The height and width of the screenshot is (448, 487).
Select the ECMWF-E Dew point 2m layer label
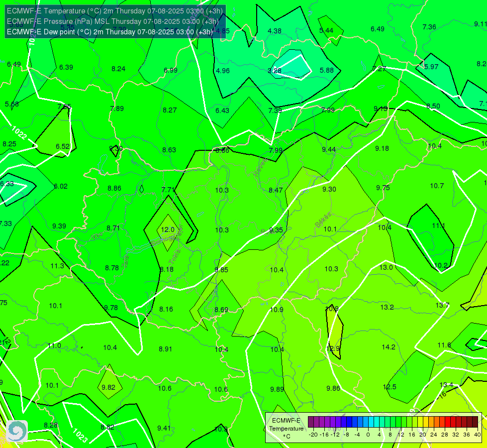pyautogui.click(x=110, y=32)
